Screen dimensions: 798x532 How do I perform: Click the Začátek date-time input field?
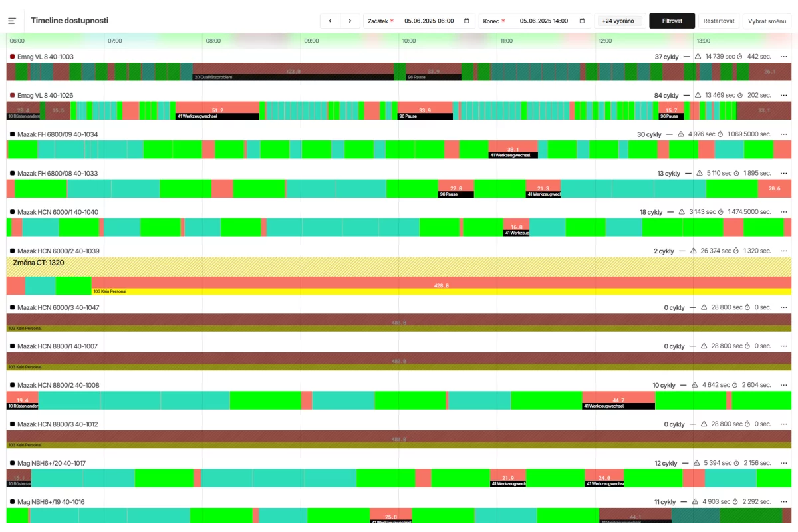pos(429,21)
